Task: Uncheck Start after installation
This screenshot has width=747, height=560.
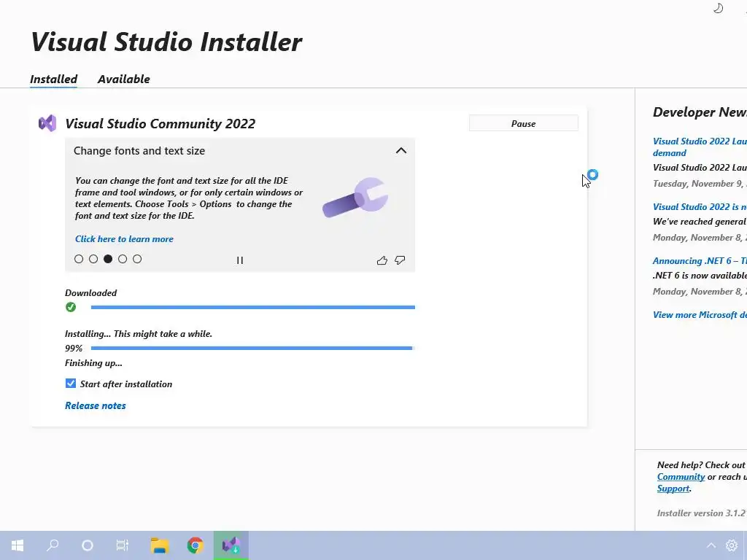Action: (x=71, y=384)
